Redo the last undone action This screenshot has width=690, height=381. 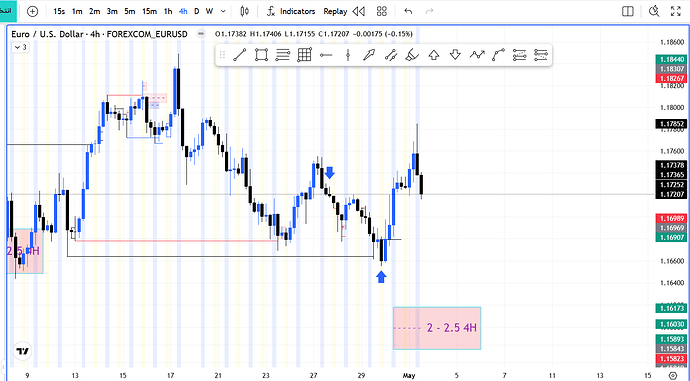click(x=429, y=11)
